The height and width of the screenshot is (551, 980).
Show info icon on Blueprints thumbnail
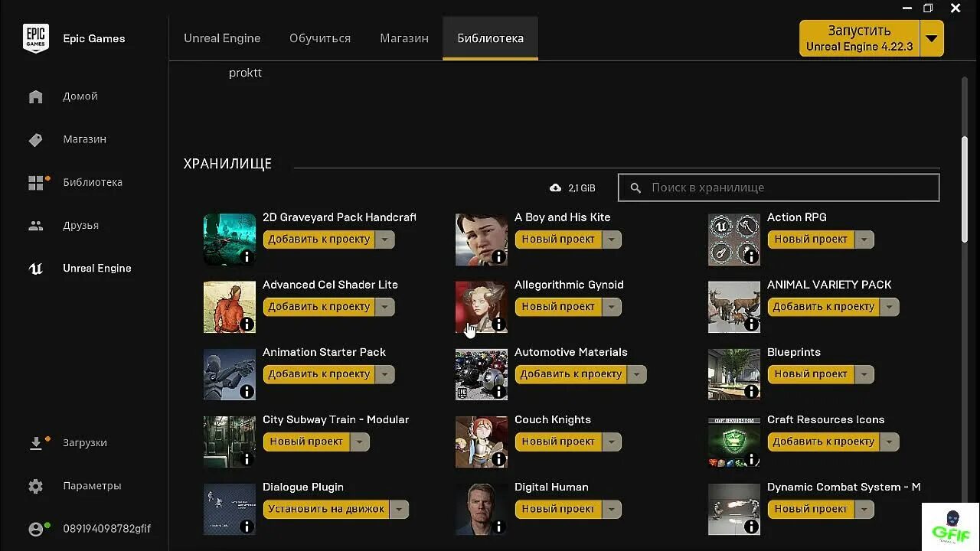point(751,392)
